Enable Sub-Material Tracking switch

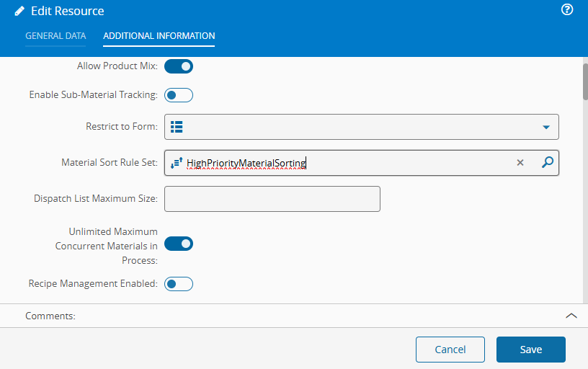(179, 95)
